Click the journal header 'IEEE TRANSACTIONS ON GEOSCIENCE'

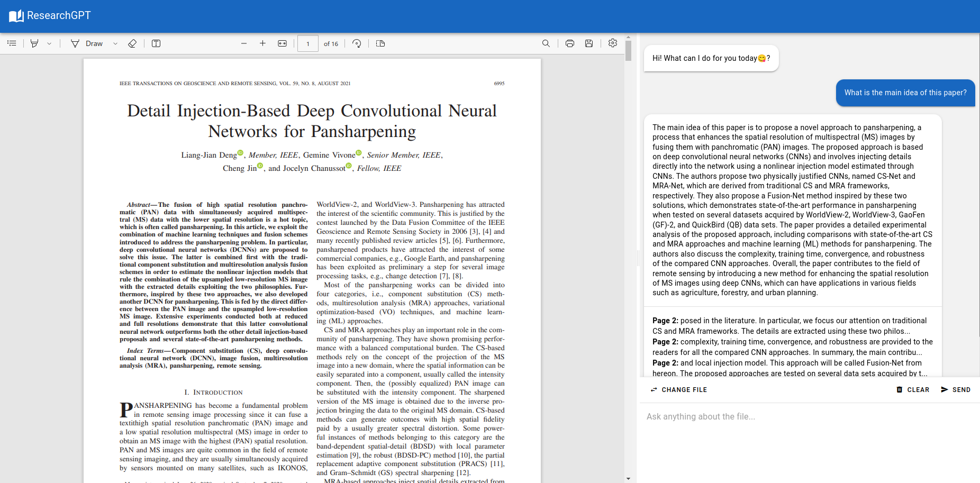point(235,84)
